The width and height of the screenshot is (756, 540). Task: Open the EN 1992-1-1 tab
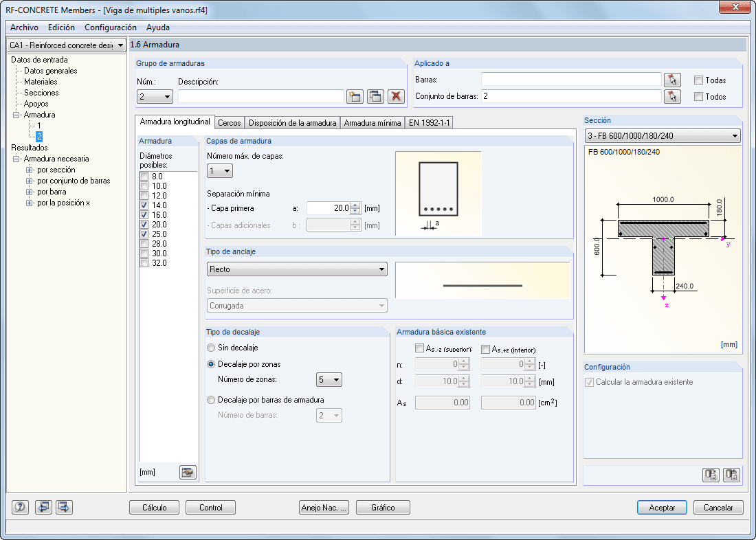click(429, 123)
